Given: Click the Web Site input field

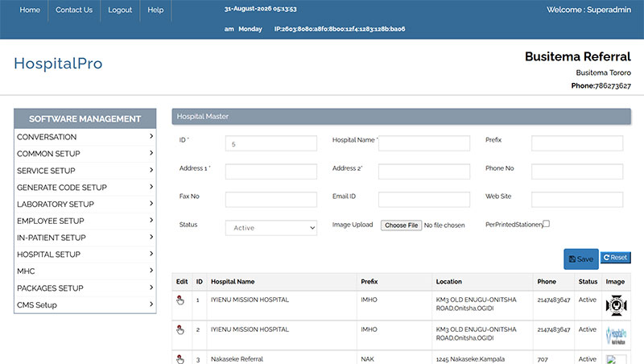Looking at the screenshot, I should (x=577, y=200).
